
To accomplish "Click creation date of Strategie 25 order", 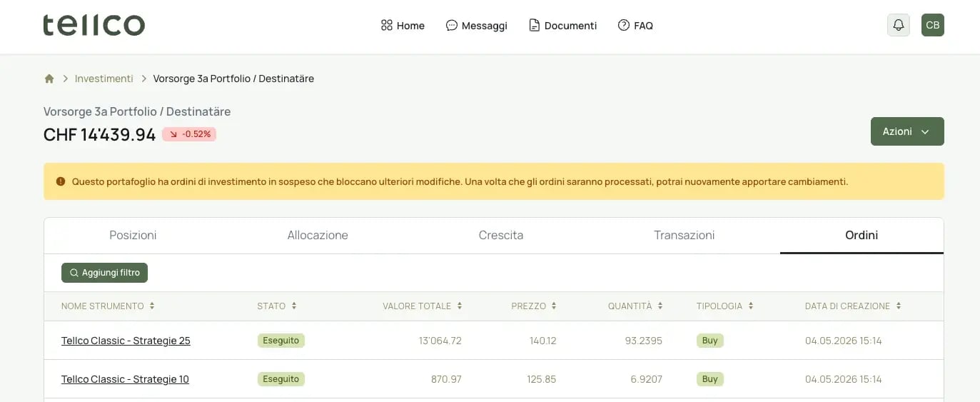I will coord(844,341).
